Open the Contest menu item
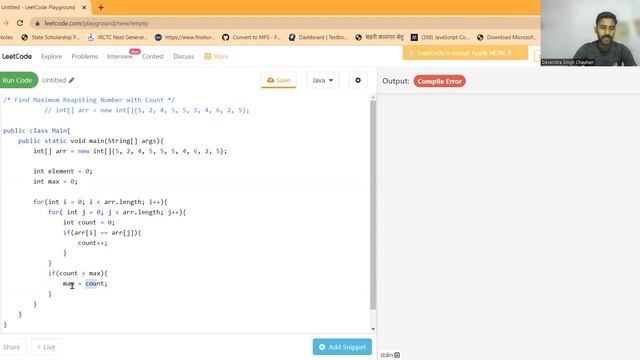 point(153,56)
